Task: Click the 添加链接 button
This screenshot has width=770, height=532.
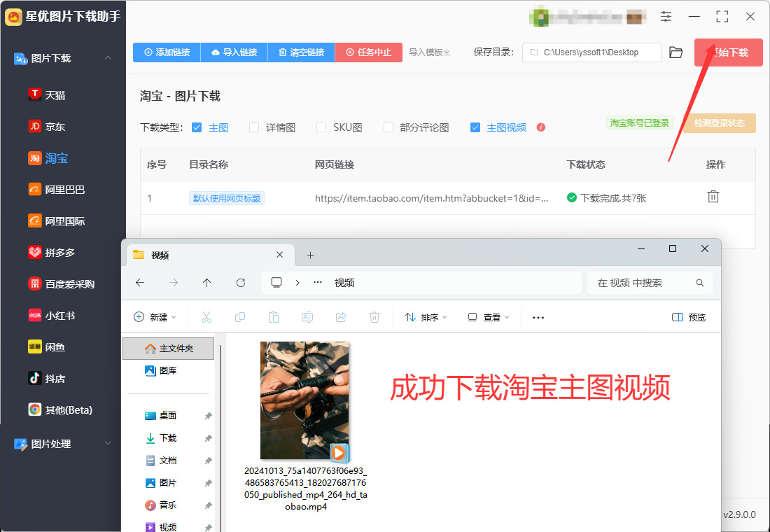Action: coord(167,52)
